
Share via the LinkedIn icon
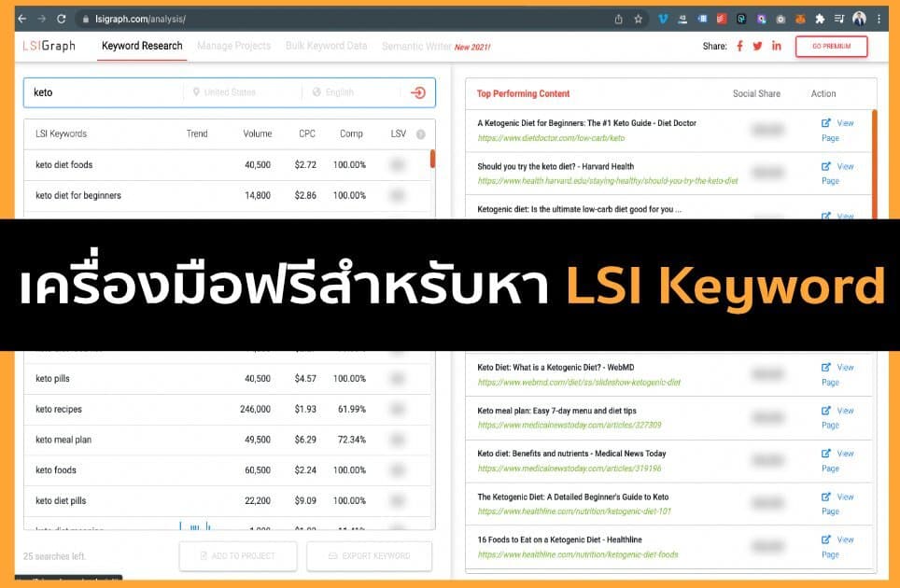click(777, 46)
